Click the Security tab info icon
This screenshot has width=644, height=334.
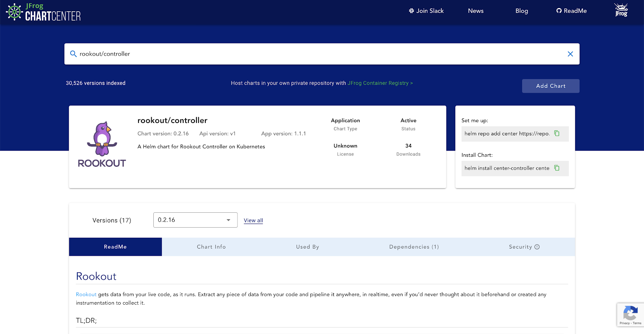pyautogui.click(x=537, y=247)
